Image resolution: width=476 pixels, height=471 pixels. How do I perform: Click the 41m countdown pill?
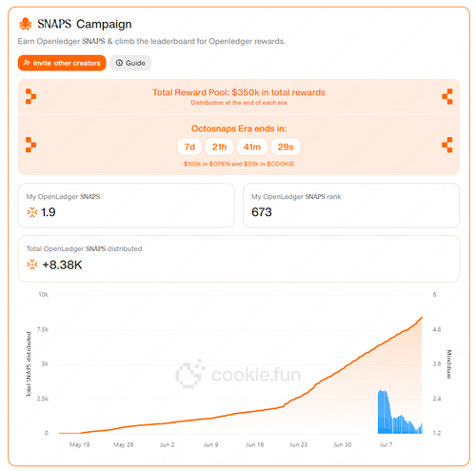[252, 147]
